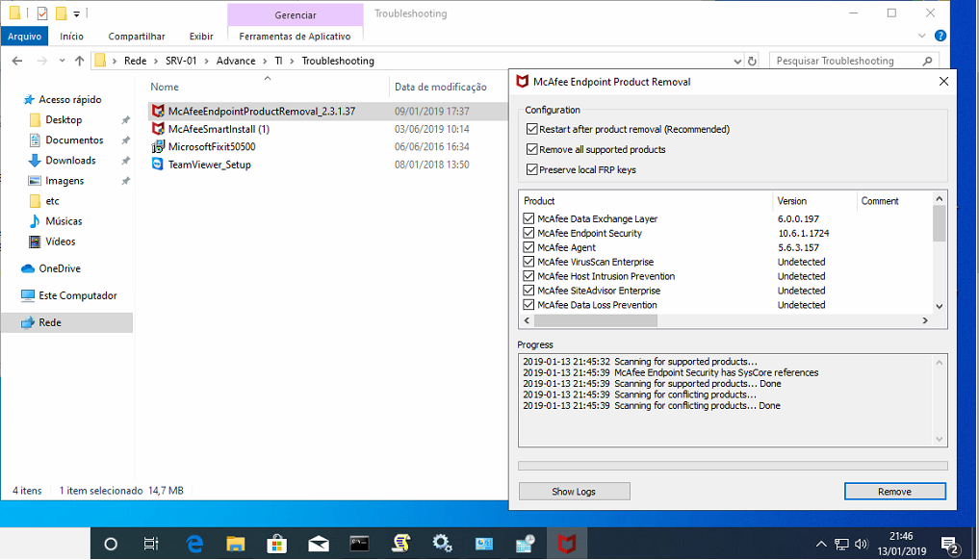Expand address bar history dropdown
Viewport: 979px width, 560px height.
tap(737, 62)
